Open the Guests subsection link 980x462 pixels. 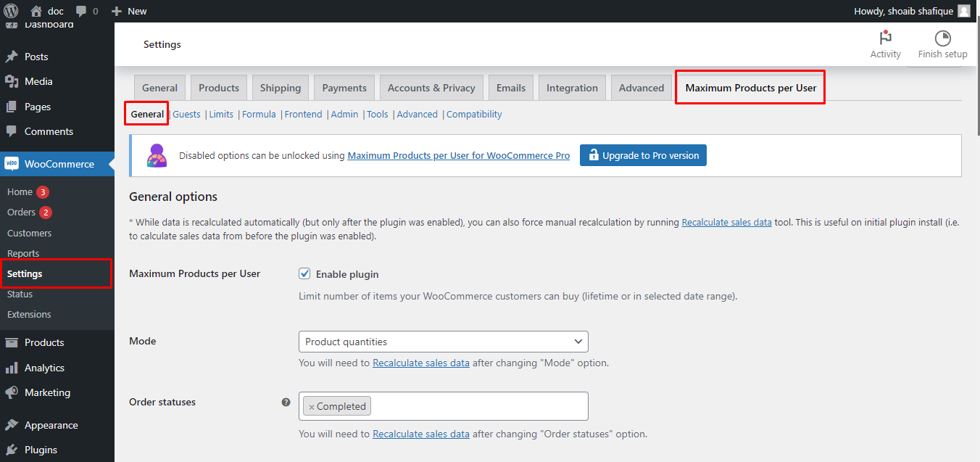tap(186, 114)
